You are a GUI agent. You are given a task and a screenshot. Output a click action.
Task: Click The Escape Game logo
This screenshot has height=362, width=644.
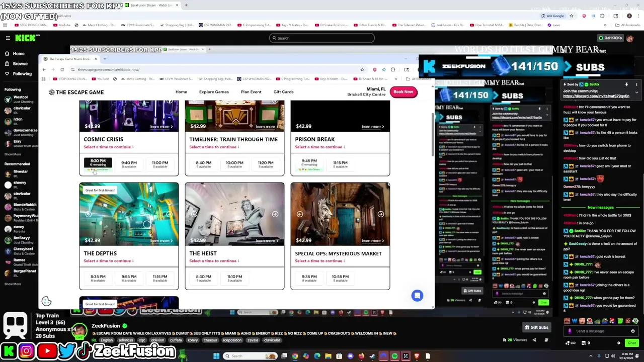click(x=76, y=92)
